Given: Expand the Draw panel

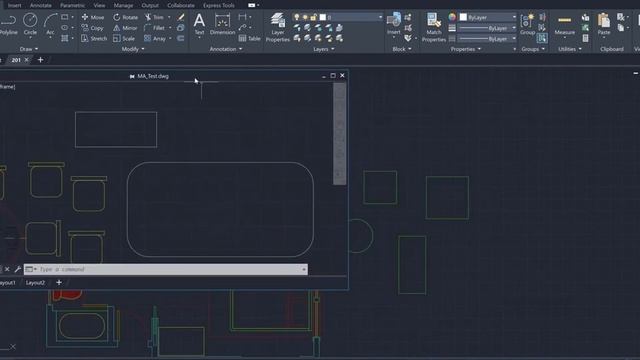Looking at the screenshot, I should tap(29, 49).
